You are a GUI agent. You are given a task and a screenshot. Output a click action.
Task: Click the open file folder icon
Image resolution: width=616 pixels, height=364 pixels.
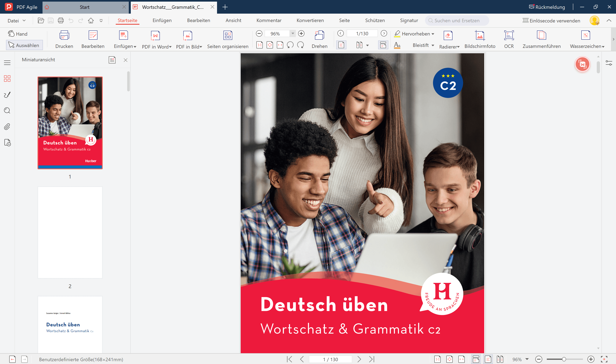coord(41,20)
